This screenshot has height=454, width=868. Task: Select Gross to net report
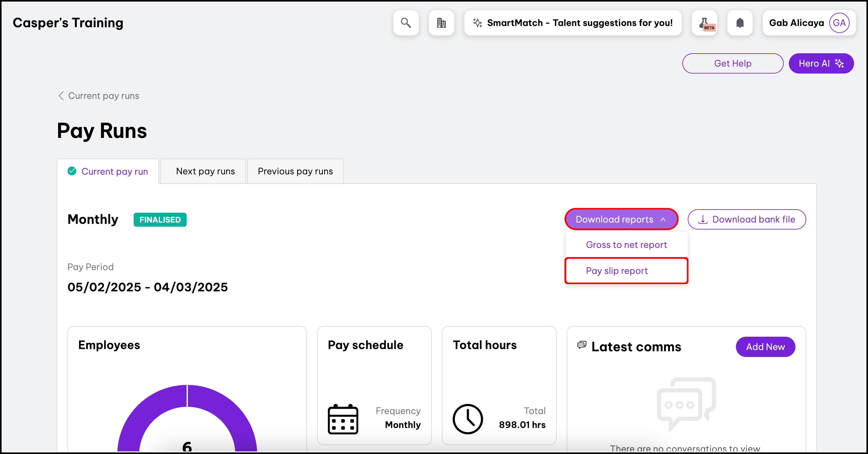(626, 244)
